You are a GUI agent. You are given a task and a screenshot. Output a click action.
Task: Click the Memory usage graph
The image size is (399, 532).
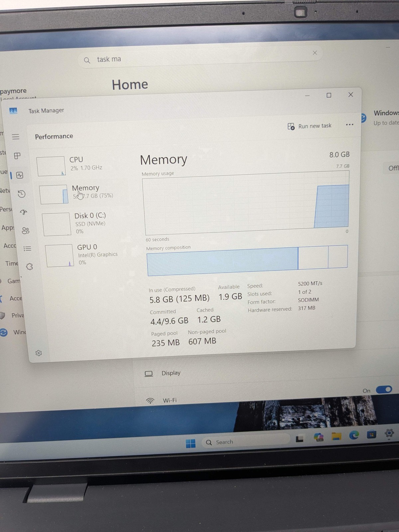[x=246, y=203]
